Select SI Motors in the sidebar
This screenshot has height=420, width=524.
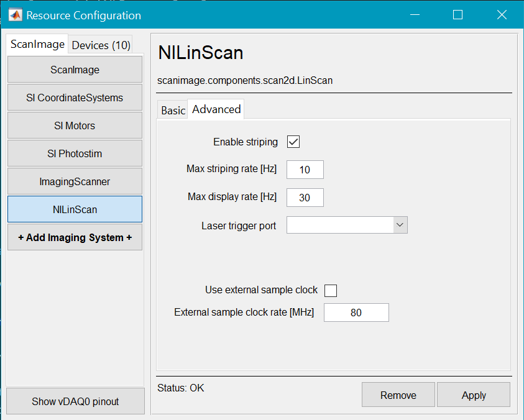[x=75, y=126]
